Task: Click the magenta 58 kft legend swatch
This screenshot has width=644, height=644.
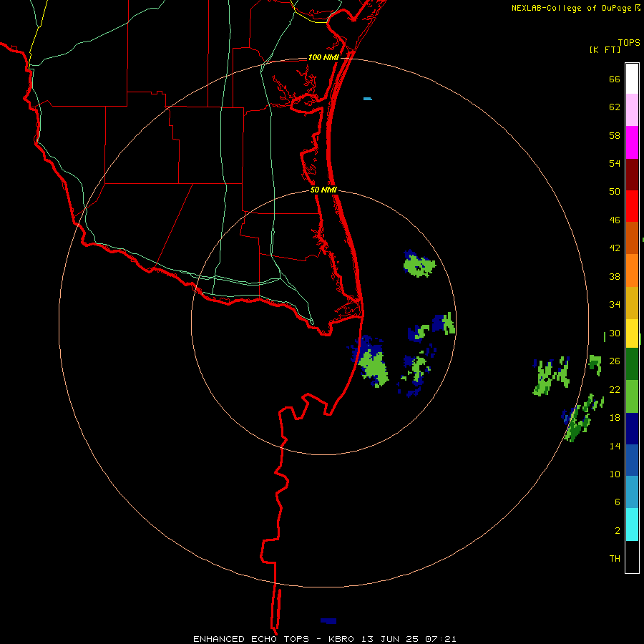Action: [632, 142]
